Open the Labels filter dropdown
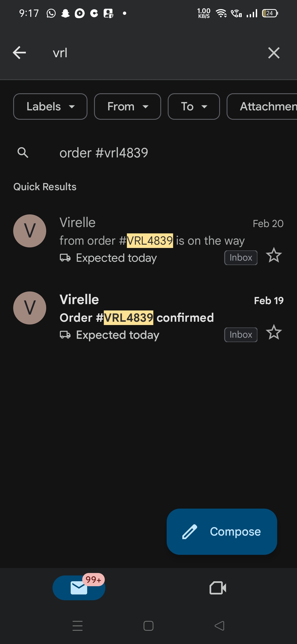 50,107
